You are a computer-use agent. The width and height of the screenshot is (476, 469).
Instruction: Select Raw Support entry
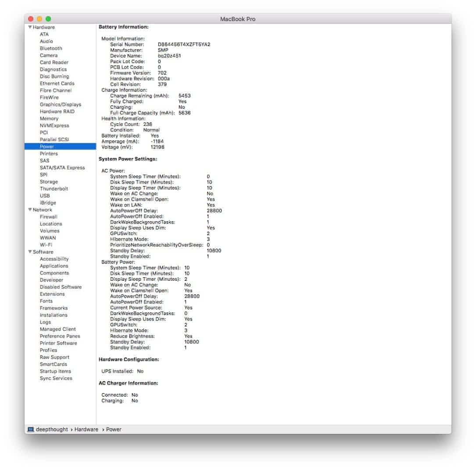point(54,357)
